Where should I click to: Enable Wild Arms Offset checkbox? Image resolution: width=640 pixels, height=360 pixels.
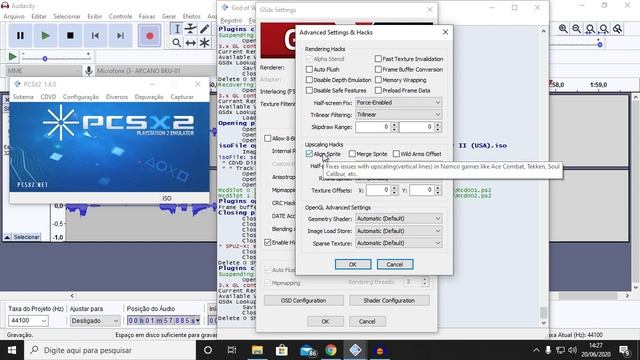(x=396, y=154)
